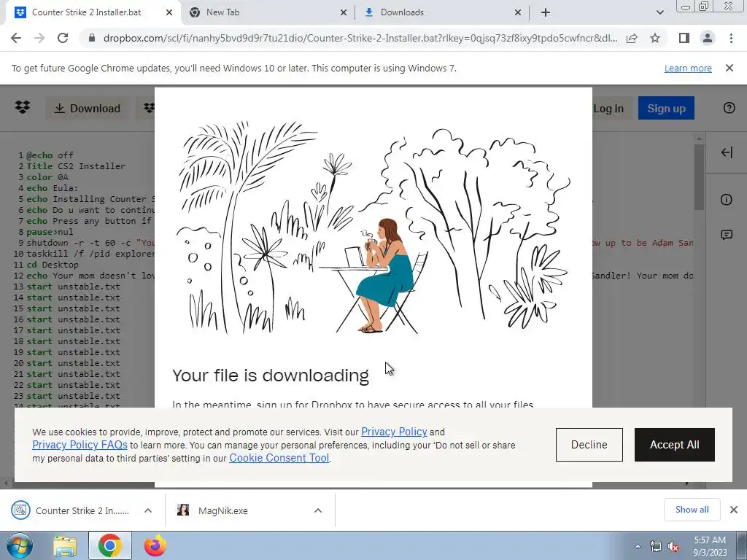747x560 pixels.
Task: Launch Firefox from the taskbar
Action: [155, 545]
